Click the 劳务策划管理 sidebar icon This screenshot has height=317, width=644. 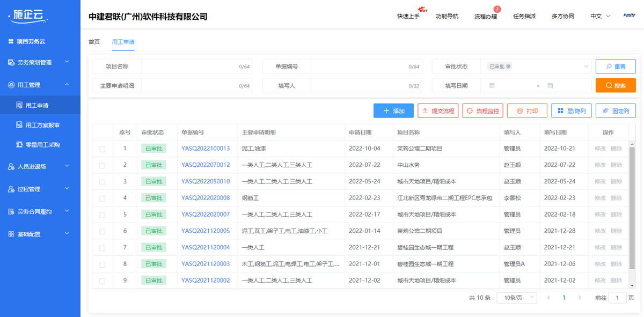pyautogui.click(x=11, y=62)
